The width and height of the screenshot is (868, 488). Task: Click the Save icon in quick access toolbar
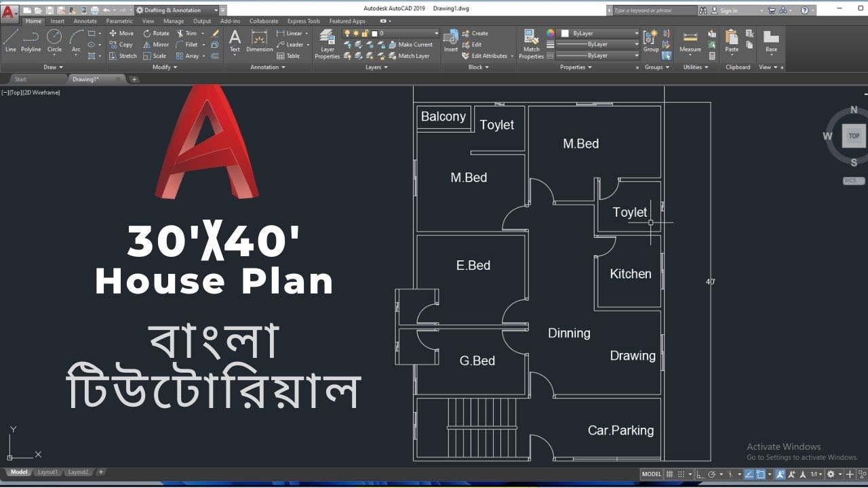tap(50, 10)
